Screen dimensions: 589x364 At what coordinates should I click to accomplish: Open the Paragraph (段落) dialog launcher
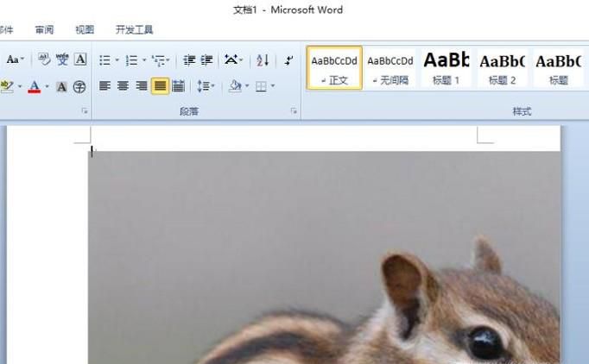point(294,111)
